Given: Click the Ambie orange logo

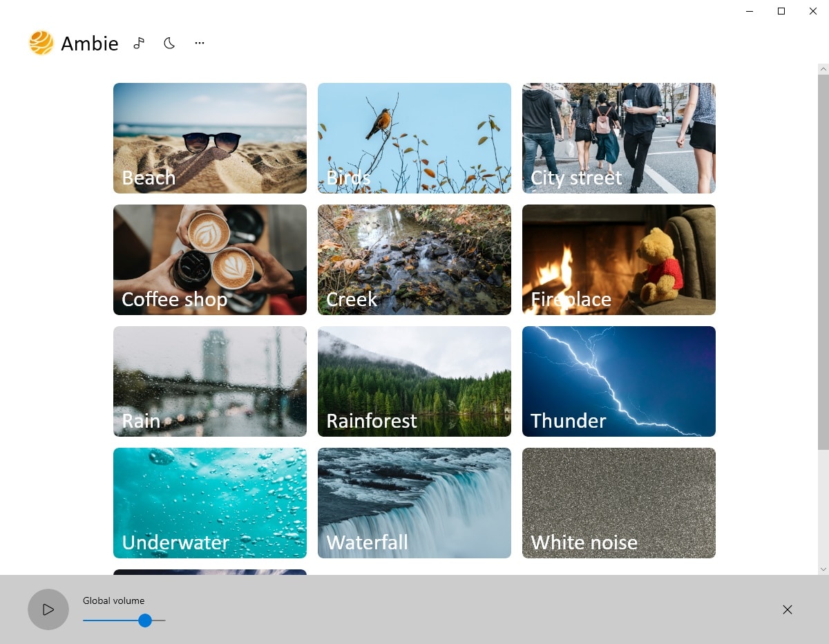Looking at the screenshot, I should click(x=41, y=43).
